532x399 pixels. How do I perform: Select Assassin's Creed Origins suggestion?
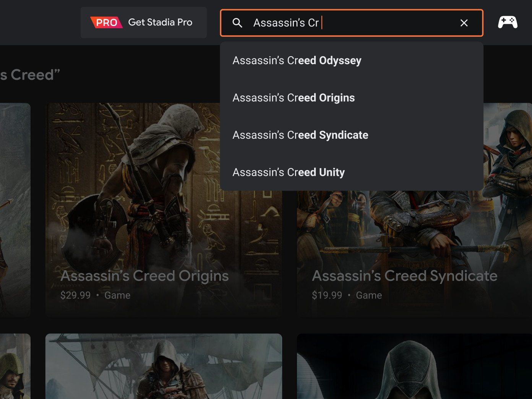(294, 98)
